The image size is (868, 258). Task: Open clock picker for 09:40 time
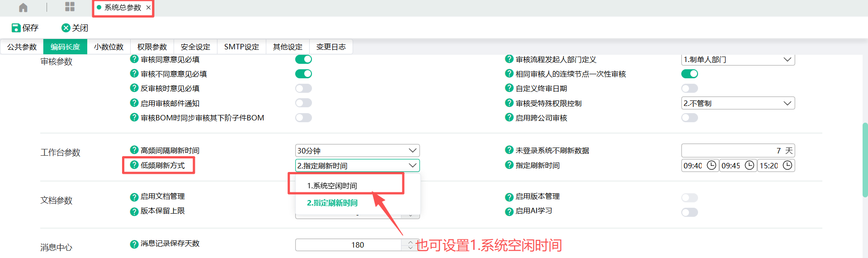711,166
